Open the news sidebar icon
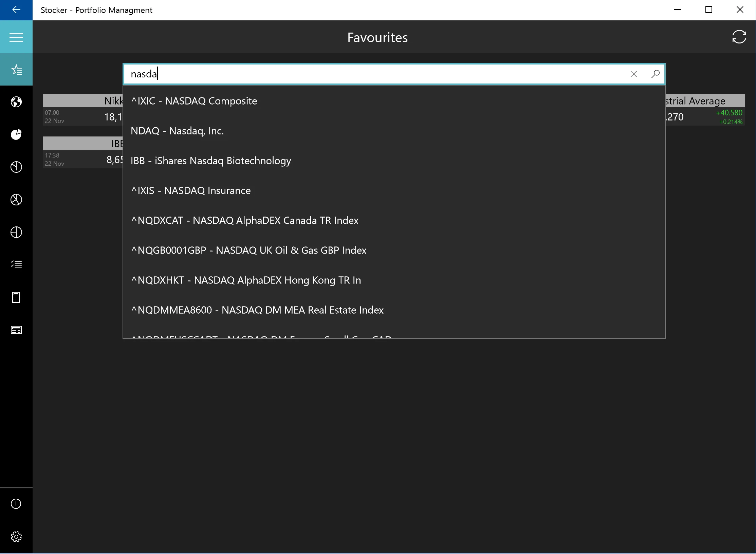Screen dimensions: 756x554 coord(16,330)
